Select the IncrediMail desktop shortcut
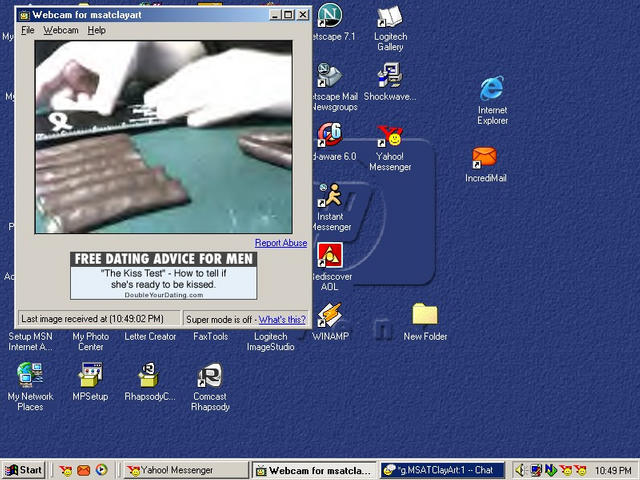Screen dimensions: 640x480 (x=484, y=158)
